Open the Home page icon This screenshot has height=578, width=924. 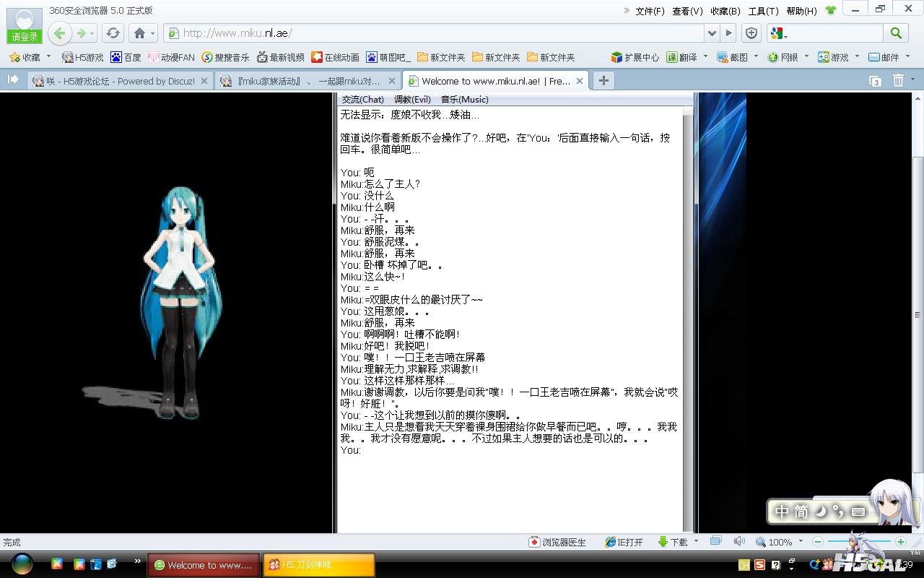(140, 33)
